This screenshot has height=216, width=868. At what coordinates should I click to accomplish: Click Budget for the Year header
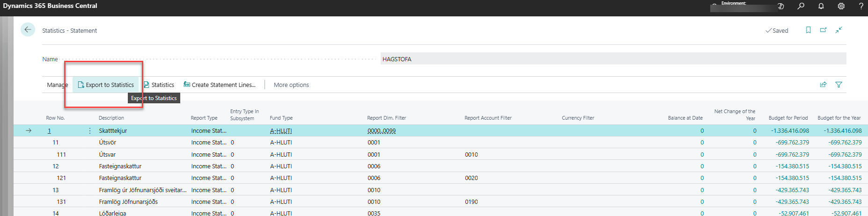click(x=839, y=118)
